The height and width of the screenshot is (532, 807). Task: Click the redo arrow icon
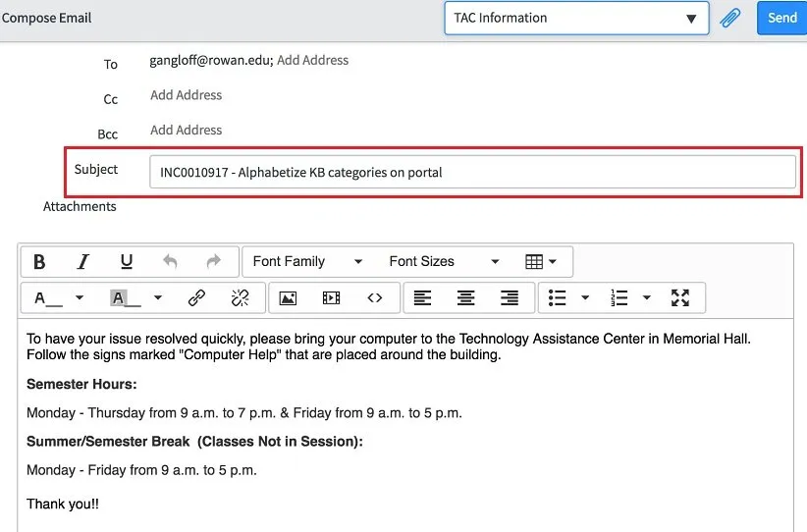(213, 262)
